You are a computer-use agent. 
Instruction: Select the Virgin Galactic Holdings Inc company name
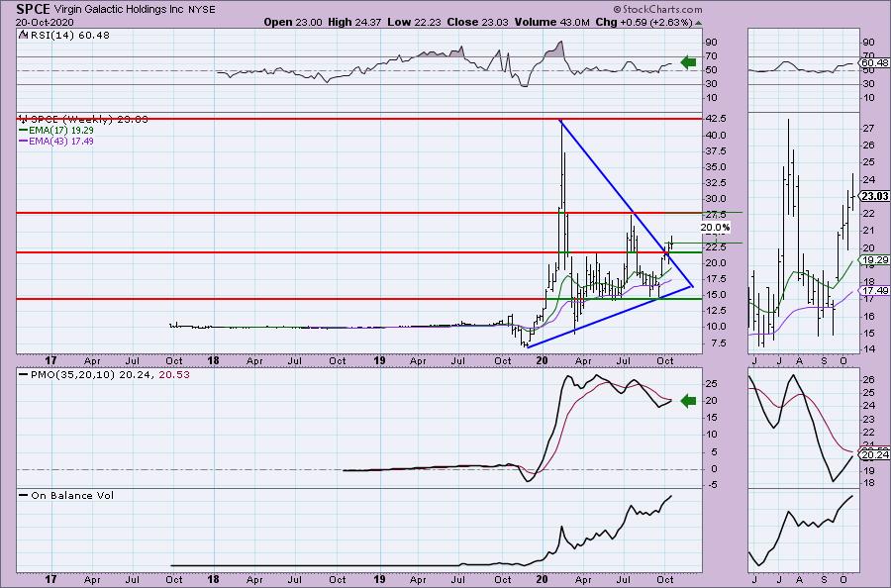120,10
